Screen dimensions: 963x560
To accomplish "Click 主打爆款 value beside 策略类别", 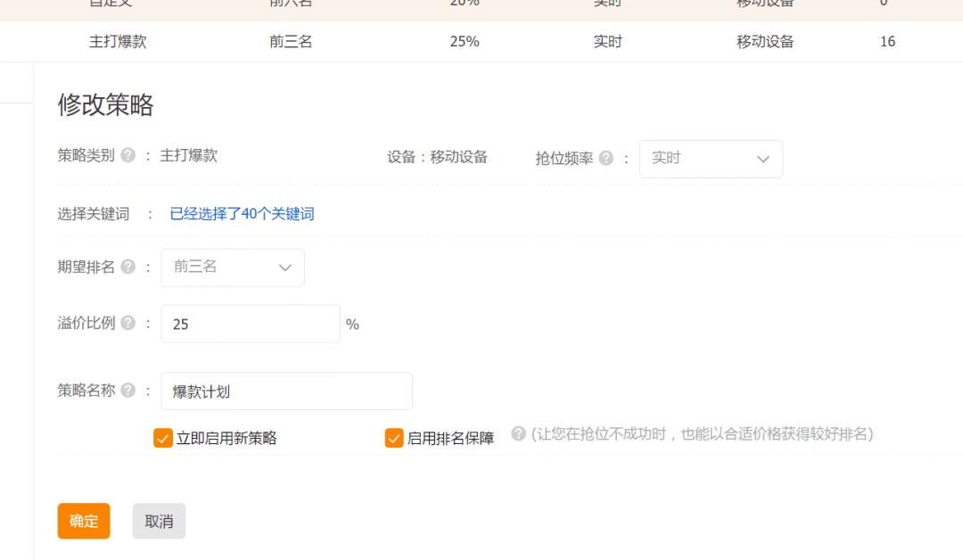I will click(188, 155).
